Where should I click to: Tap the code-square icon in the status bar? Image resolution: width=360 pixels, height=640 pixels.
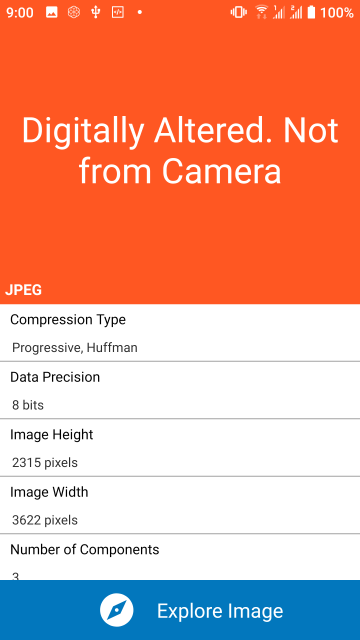(118, 13)
